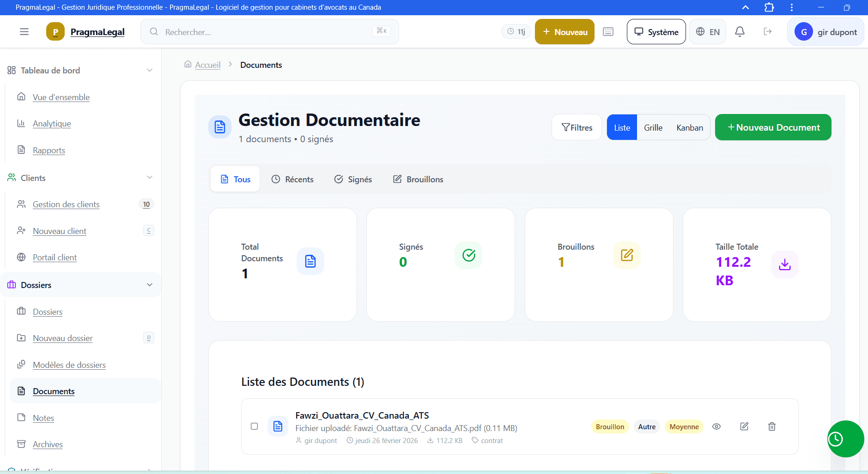Open Nouveau dossier page
The height and width of the screenshot is (474, 868).
[63, 338]
